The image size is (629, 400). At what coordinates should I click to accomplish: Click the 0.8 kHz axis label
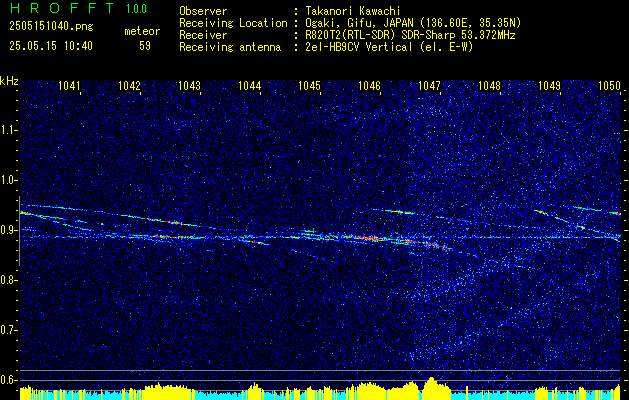pyautogui.click(x=8, y=280)
